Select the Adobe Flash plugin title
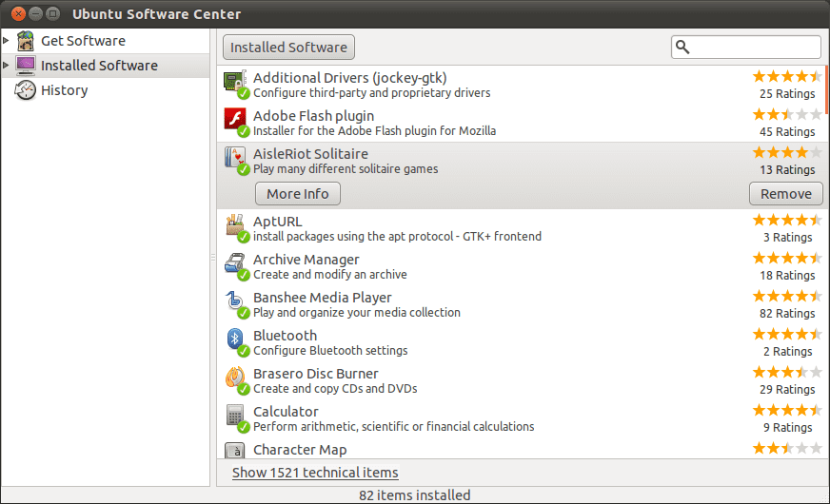This screenshot has width=830, height=504. coord(313,116)
